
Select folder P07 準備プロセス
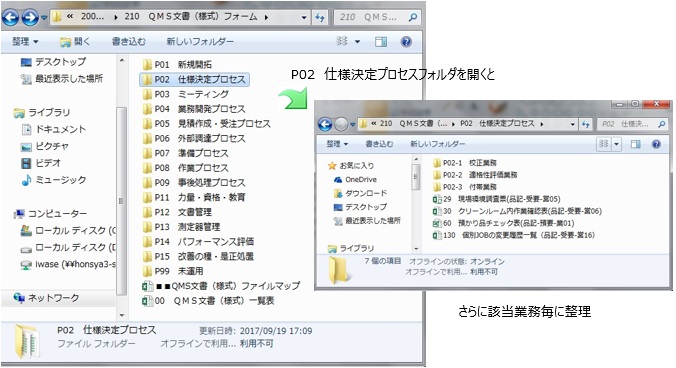point(185,153)
